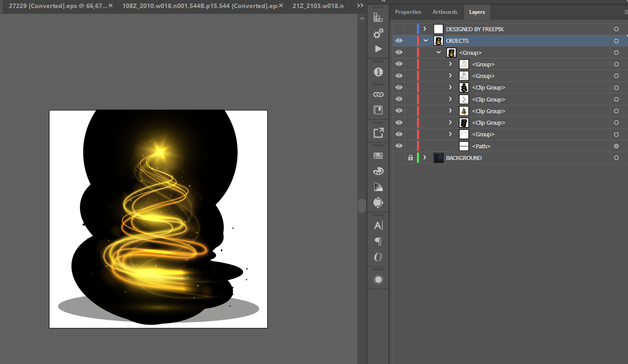Switch to the Properties tab

tap(408, 12)
